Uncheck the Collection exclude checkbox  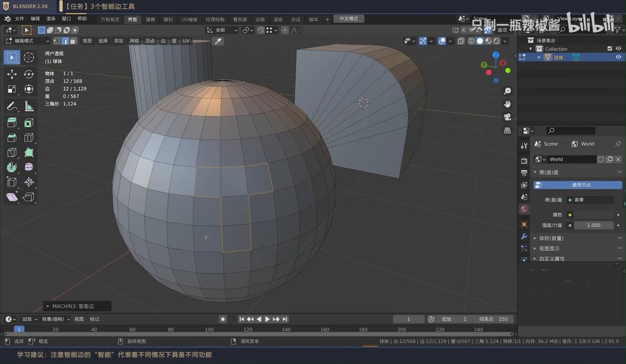[610, 49]
